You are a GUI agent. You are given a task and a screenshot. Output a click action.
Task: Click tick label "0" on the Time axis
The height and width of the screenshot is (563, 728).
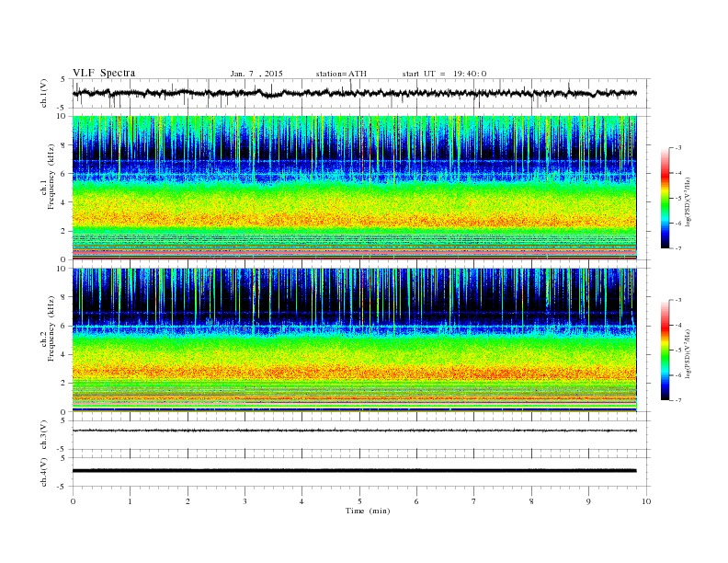pyautogui.click(x=73, y=501)
